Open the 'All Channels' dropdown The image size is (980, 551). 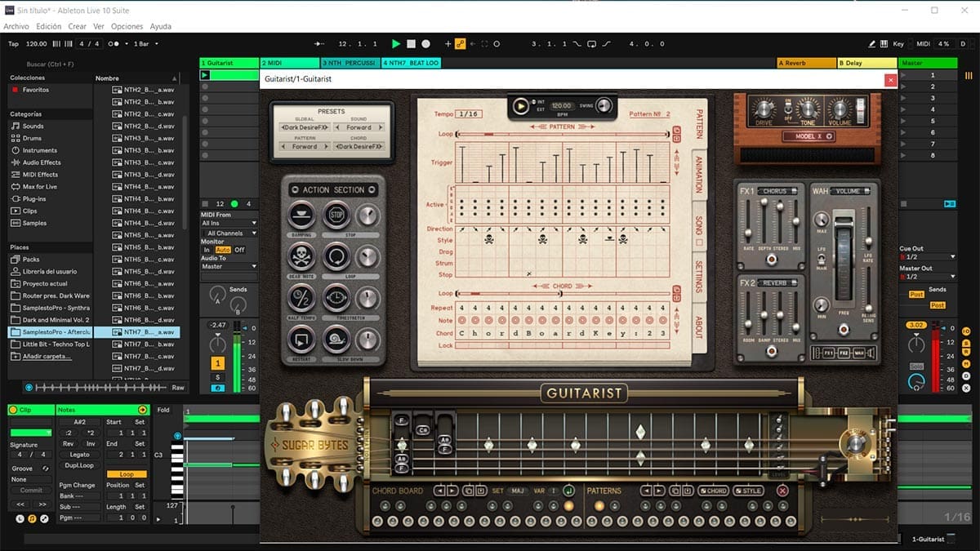[x=229, y=233]
